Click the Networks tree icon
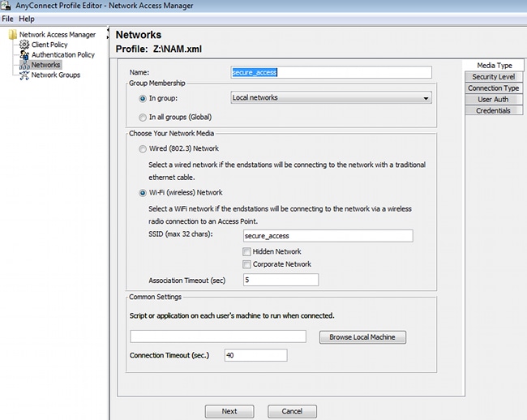527x420 pixels. tap(24, 65)
